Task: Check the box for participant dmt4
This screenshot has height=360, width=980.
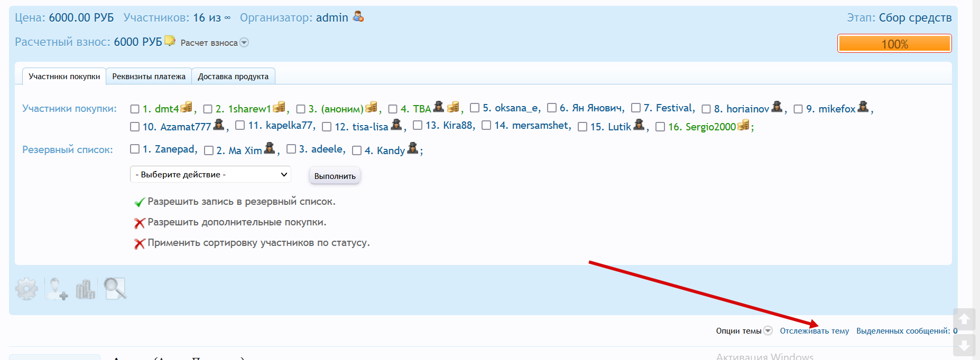Action: point(135,109)
